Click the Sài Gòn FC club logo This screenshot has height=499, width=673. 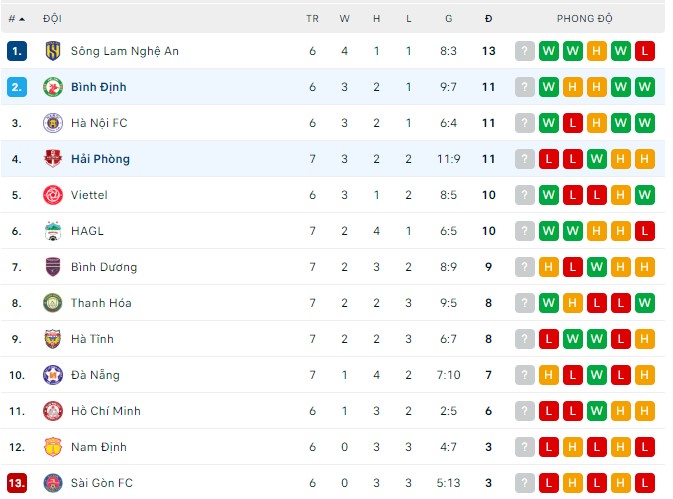(x=53, y=483)
